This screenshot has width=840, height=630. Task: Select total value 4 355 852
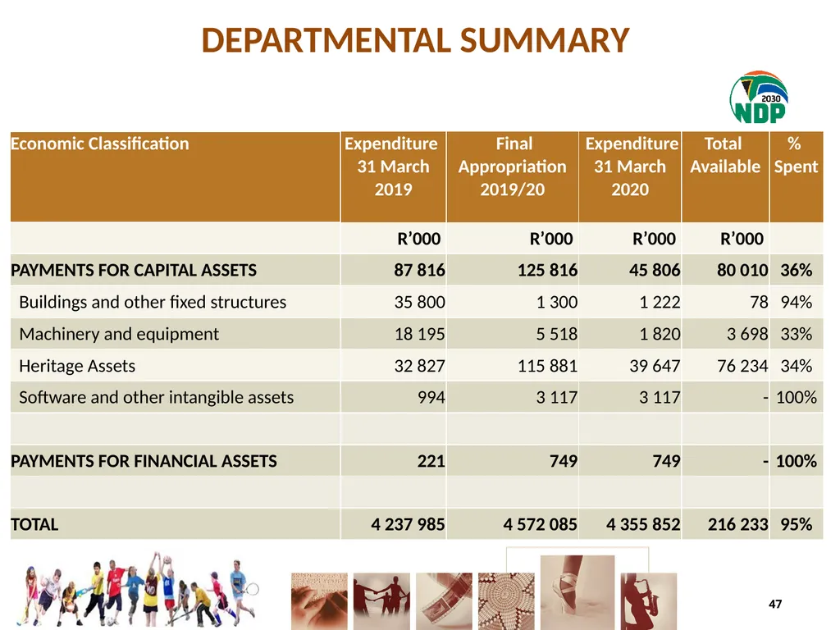[x=643, y=524]
